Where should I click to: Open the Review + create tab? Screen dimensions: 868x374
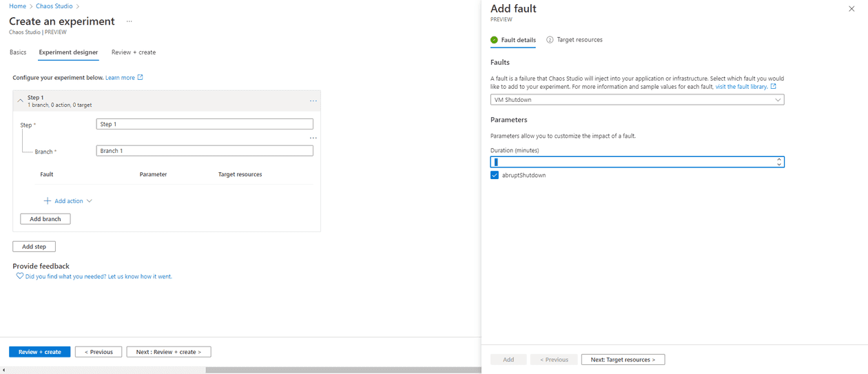[134, 52]
